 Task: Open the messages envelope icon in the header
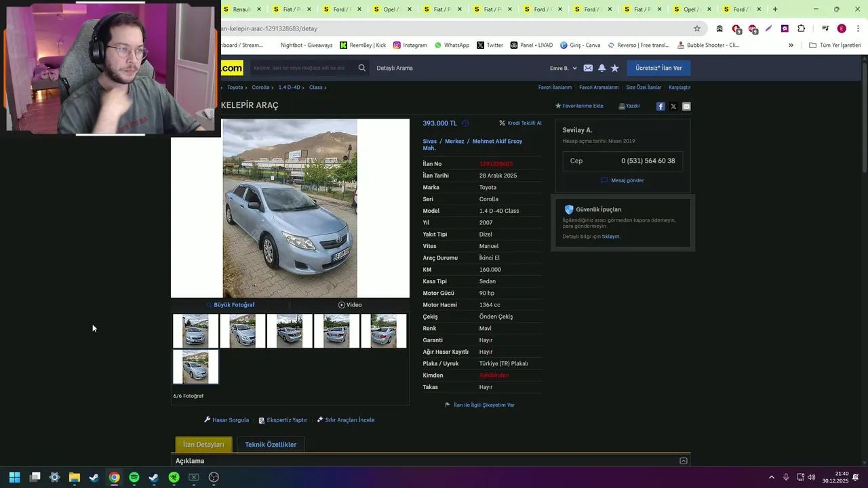[x=588, y=68]
